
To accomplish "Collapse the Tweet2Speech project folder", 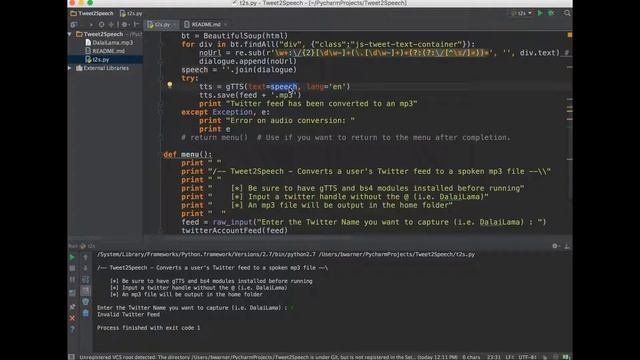I will (70, 34).
